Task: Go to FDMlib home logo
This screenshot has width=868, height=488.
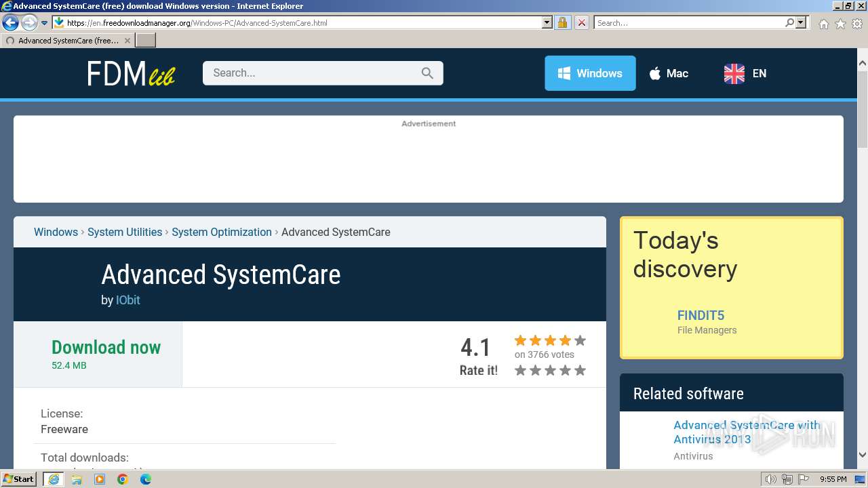Action: 131,73
